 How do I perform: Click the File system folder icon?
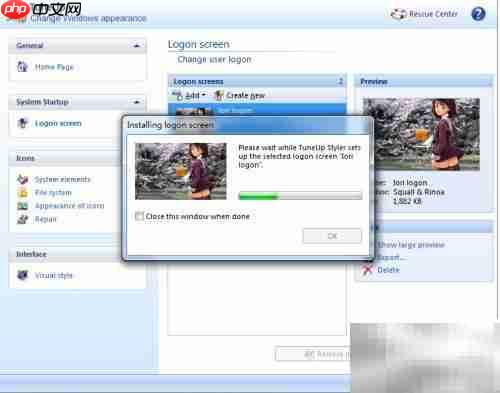22,192
